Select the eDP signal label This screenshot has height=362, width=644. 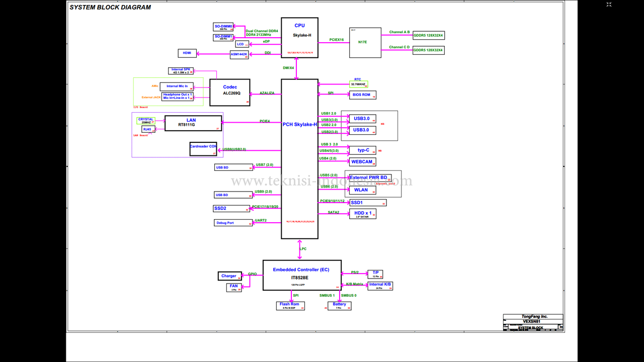click(x=267, y=42)
